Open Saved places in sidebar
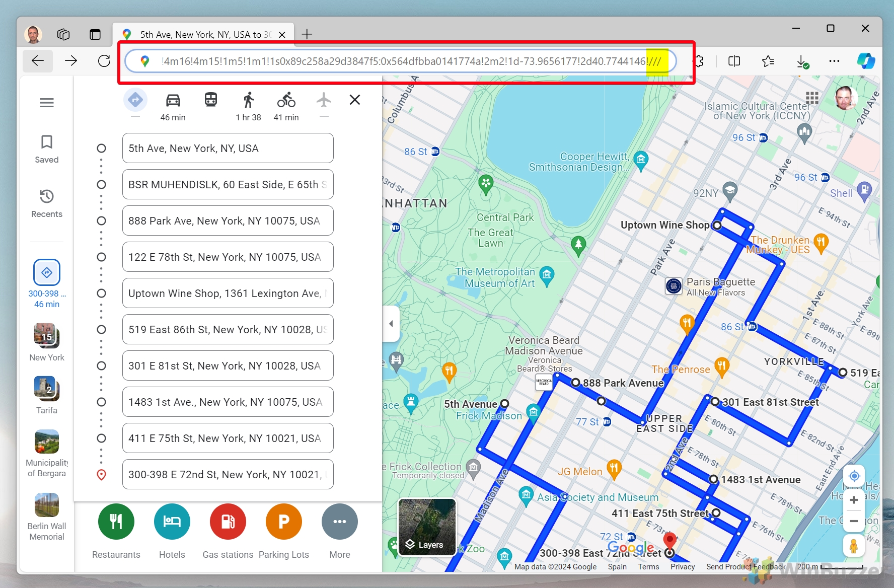Viewport: 894px width, 588px height. [47, 149]
